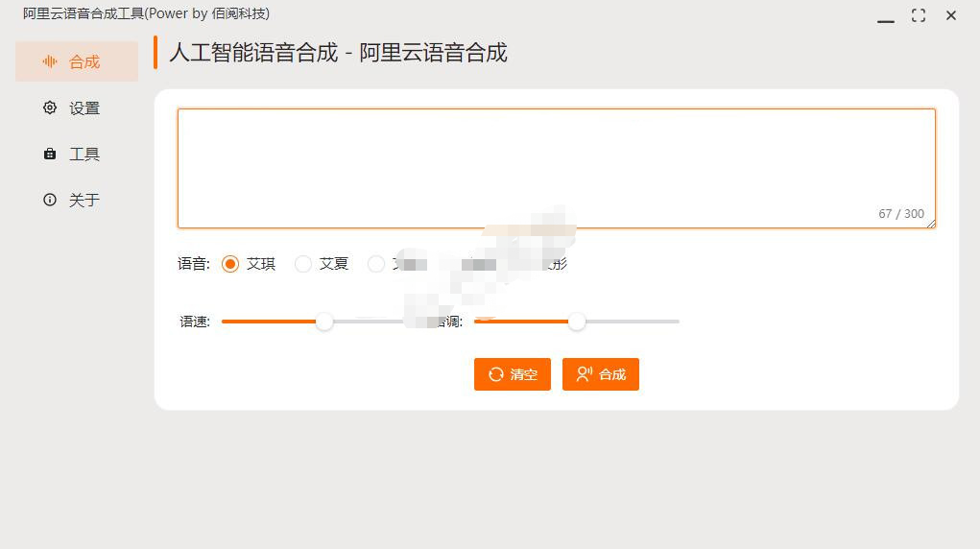Click the text area resize grip corner
The image size is (980, 549).
tap(930, 223)
